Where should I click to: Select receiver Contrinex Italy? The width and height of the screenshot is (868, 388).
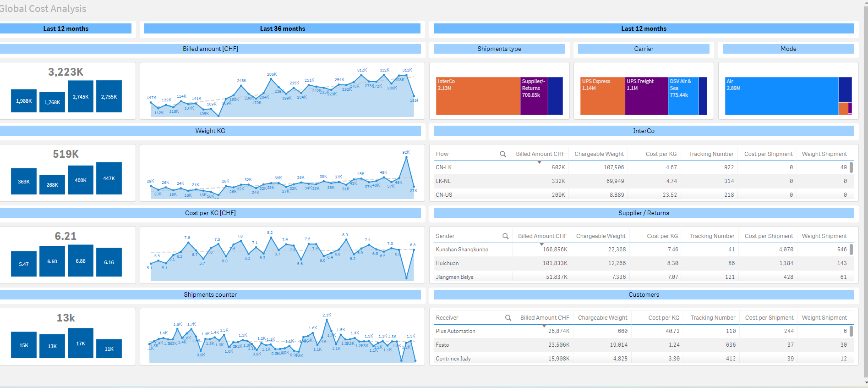[x=453, y=359]
